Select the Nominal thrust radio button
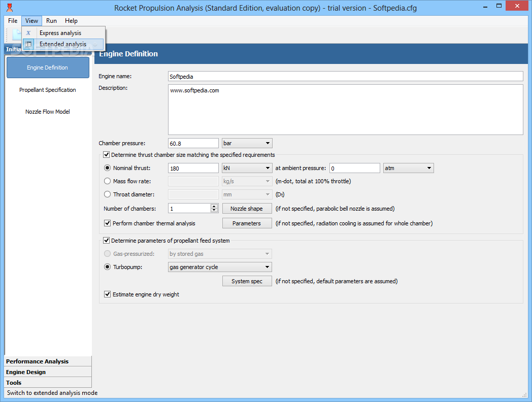The image size is (532, 402). pos(108,168)
